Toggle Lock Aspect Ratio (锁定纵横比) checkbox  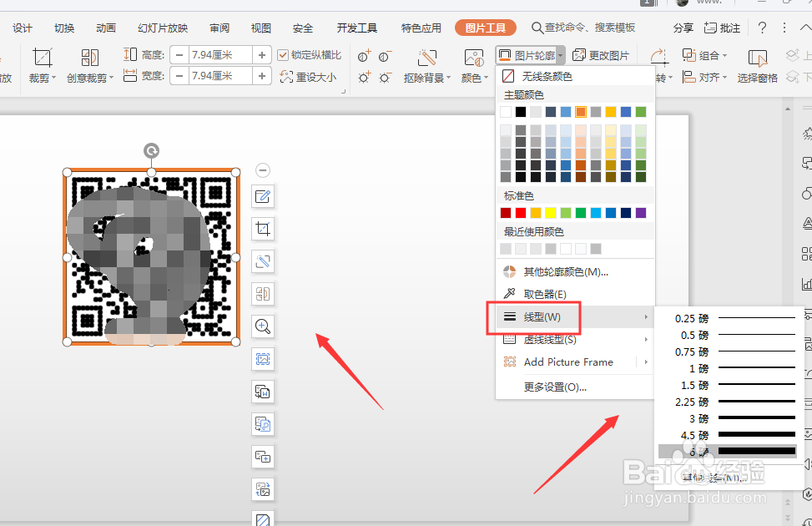[283, 55]
